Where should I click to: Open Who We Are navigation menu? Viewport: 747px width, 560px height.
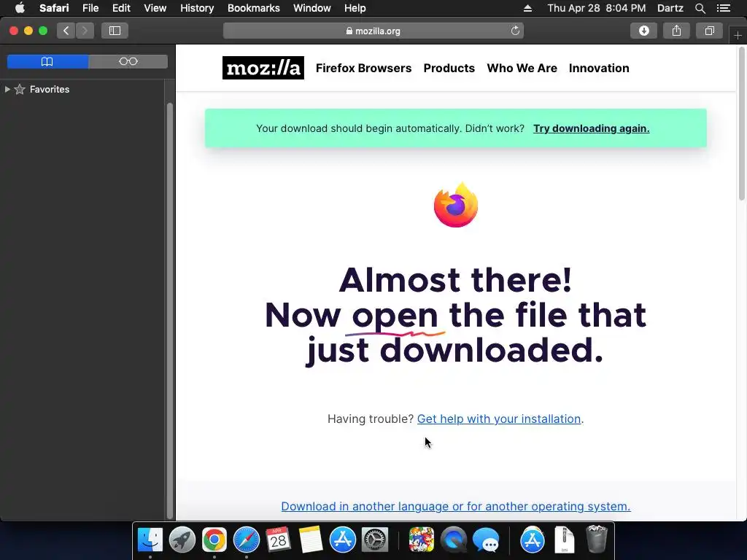click(522, 68)
